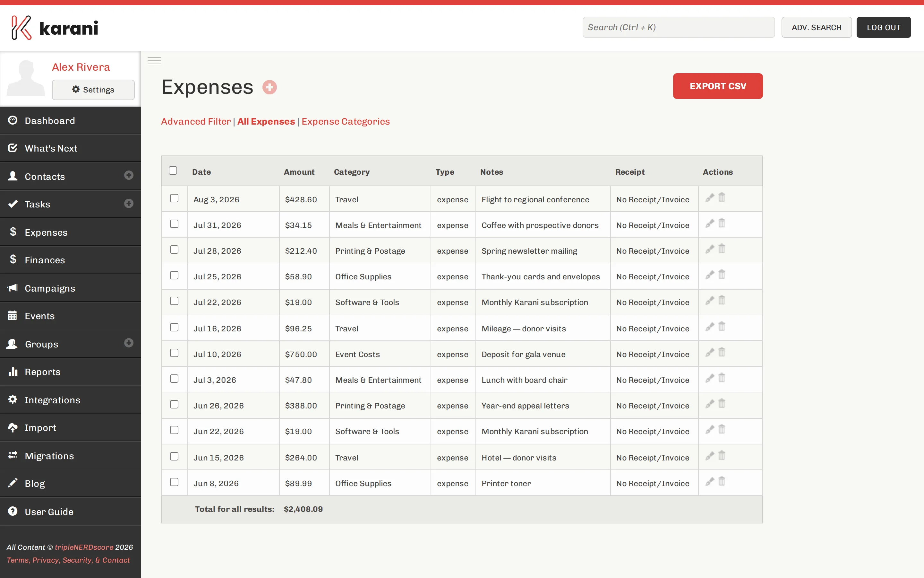Delete the Spring newsletter mailing expense
Viewport: 924px width, 578px height.
tap(722, 249)
